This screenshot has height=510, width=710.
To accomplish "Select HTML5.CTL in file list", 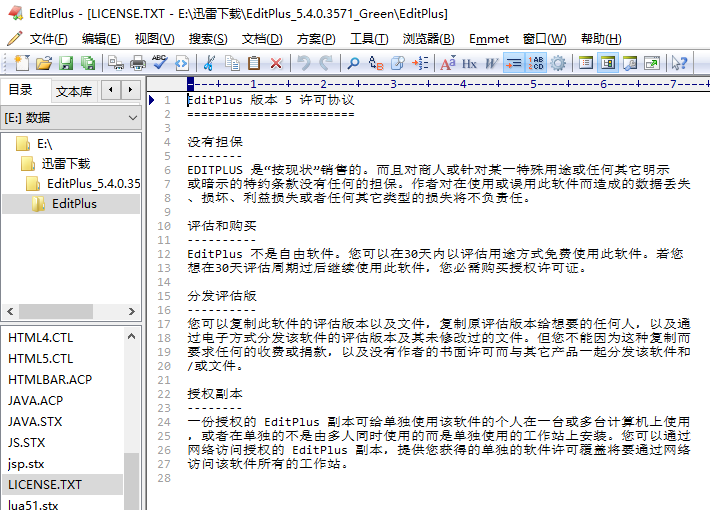I will [x=40, y=359].
